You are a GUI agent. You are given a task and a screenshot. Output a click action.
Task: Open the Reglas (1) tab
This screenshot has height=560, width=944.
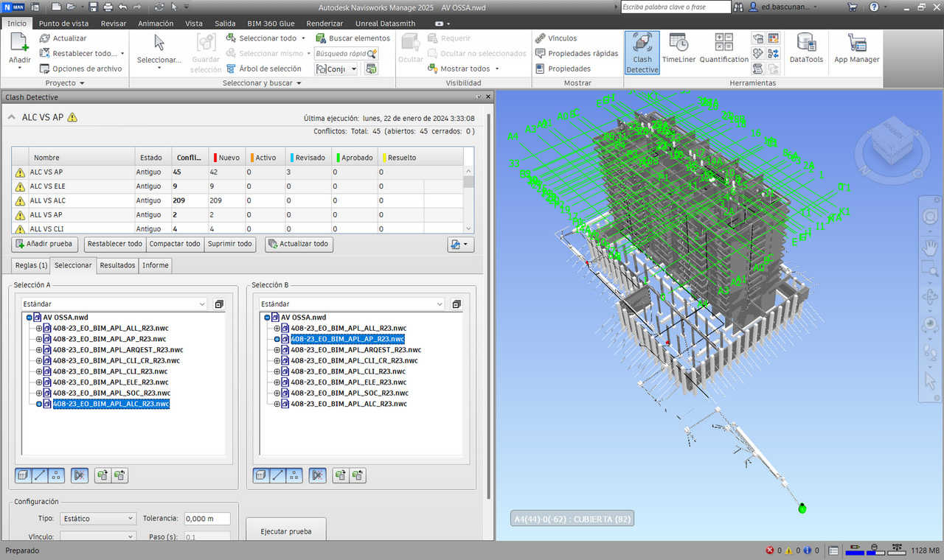coord(31,265)
